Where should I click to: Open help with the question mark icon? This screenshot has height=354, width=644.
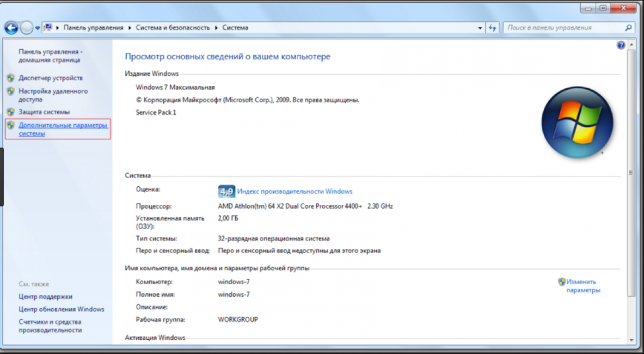621,46
